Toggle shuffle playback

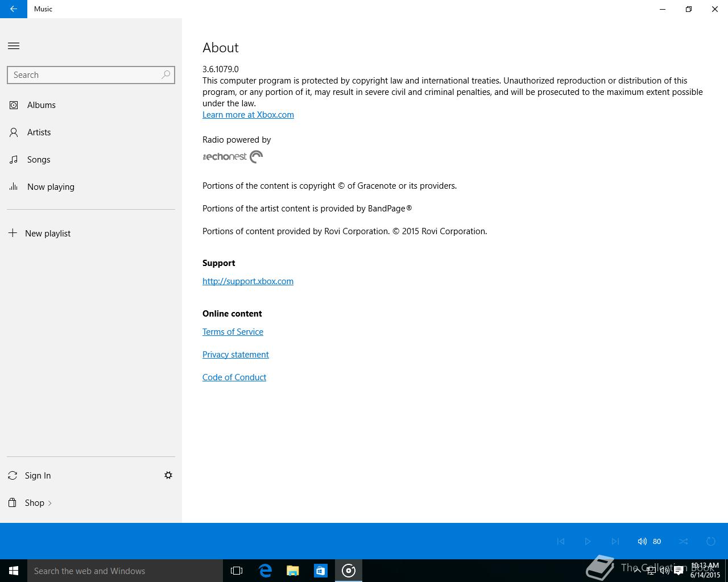point(684,541)
